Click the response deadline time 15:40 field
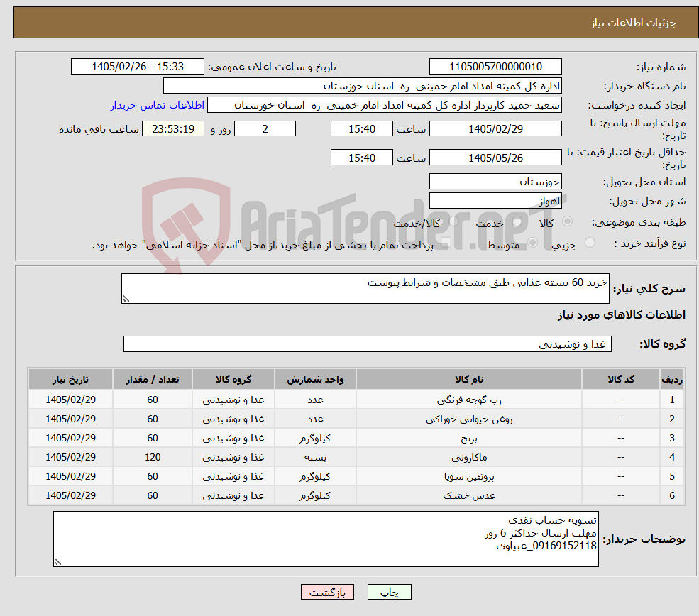 (x=361, y=129)
